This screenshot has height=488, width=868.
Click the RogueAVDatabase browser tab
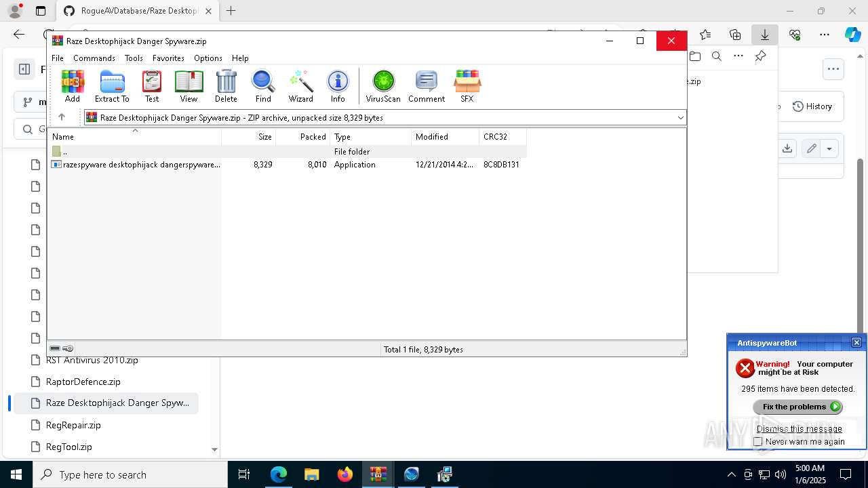click(138, 11)
